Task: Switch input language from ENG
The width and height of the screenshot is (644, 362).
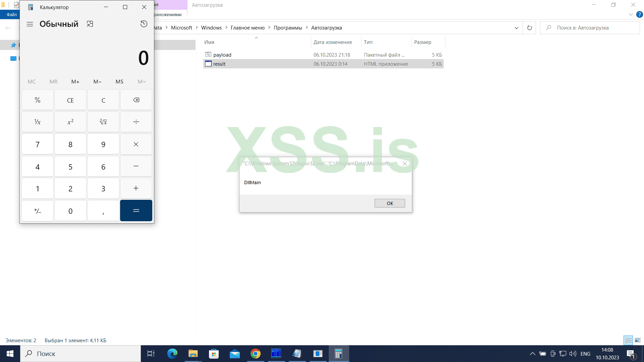Action: [x=585, y=353]
